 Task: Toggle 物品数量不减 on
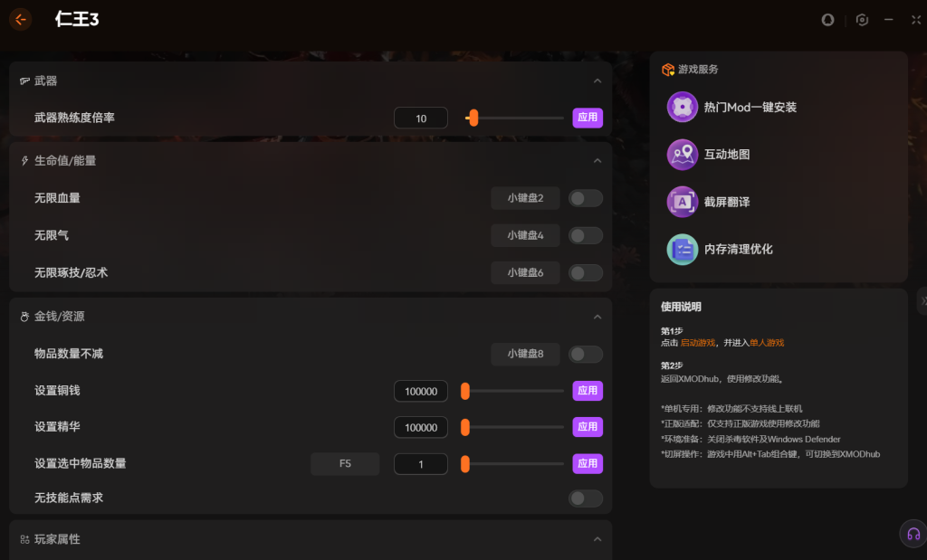585,354
